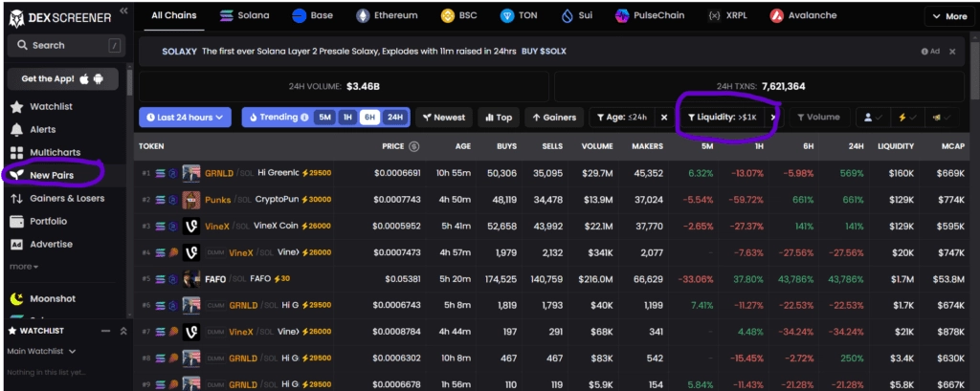The height and width of the screenshot is (391, 980).
Task: Open the Volume filter
Action: tap(820, 118)
